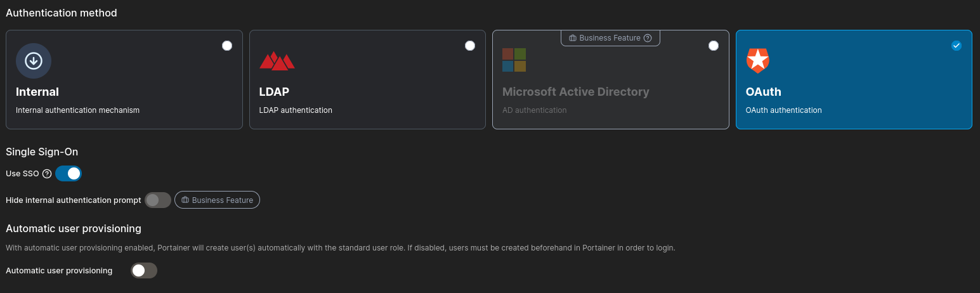This screenshot has height=293, width=980.
Task: Click the Internal authentication download-arrow icon
Action: 34,61
